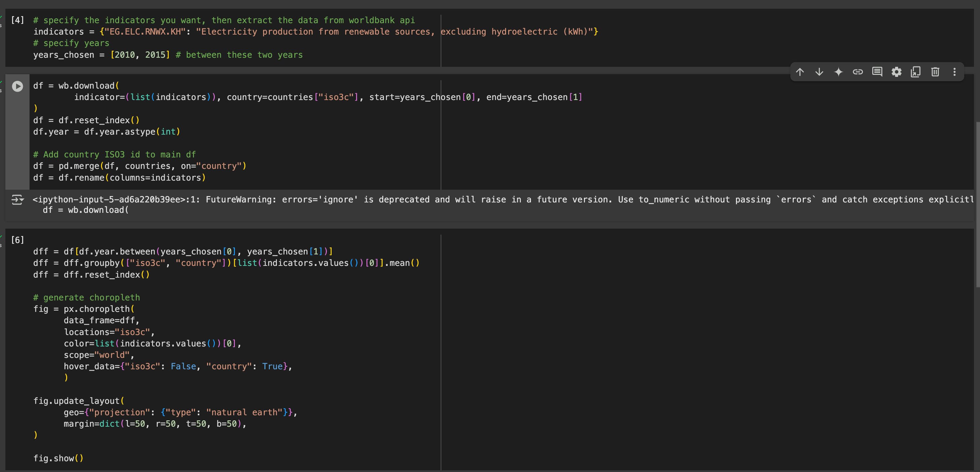The width and height of the screenshot is (980, 472).
Task: Toggle the FutureWarning output actions icon
Action: coord(17,200)
